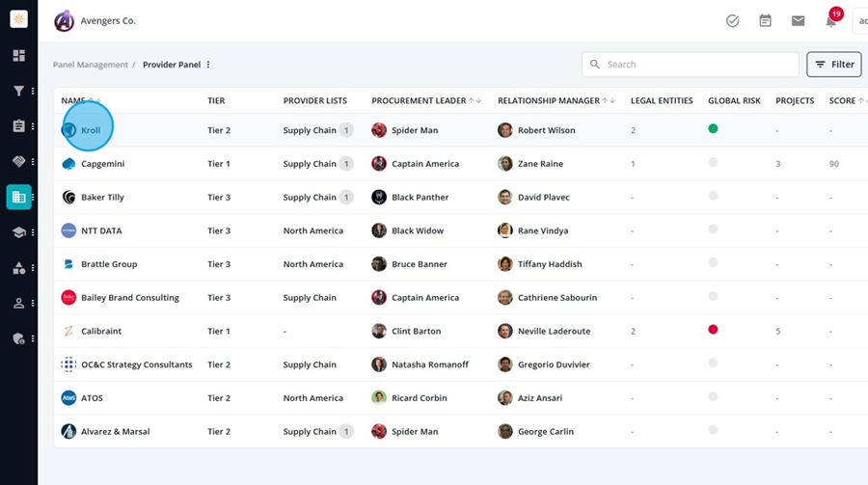This screenshot has height=485, width=868.
Task: Go to Panel Management breadcrumb
Action: click(91, 65)
